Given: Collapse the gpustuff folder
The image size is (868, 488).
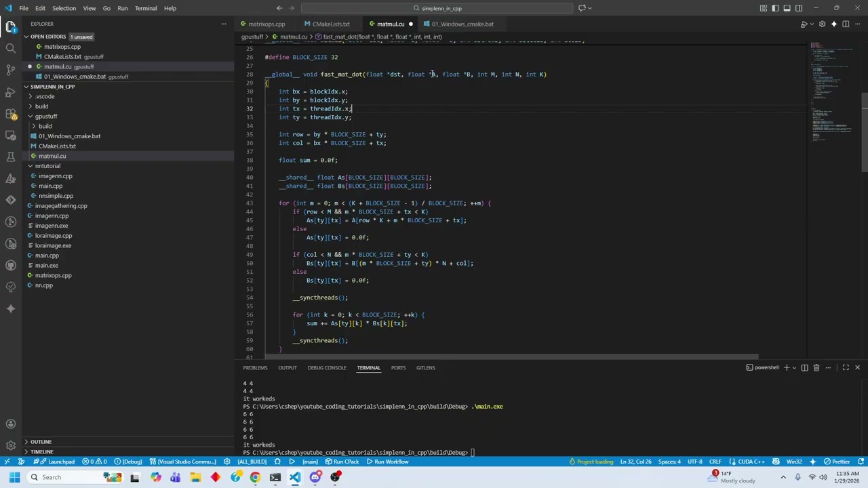Looking at the screenshot, I should coord(31,117).
